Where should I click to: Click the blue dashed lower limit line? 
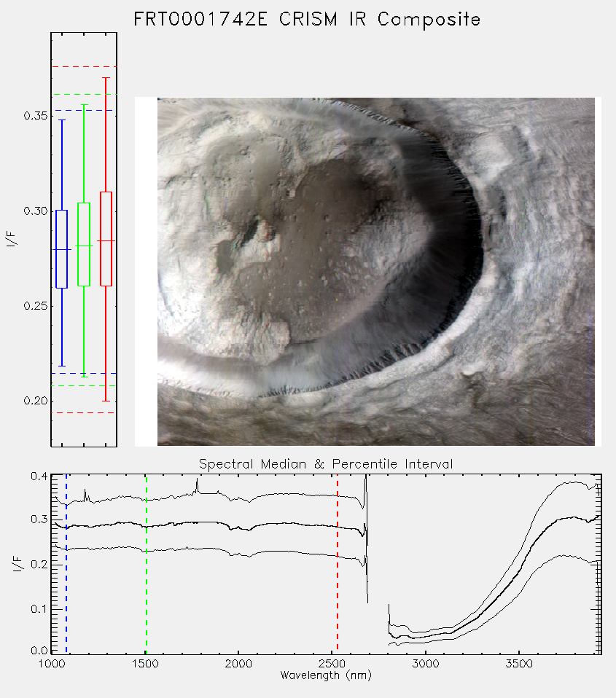(x=84, y=374)
